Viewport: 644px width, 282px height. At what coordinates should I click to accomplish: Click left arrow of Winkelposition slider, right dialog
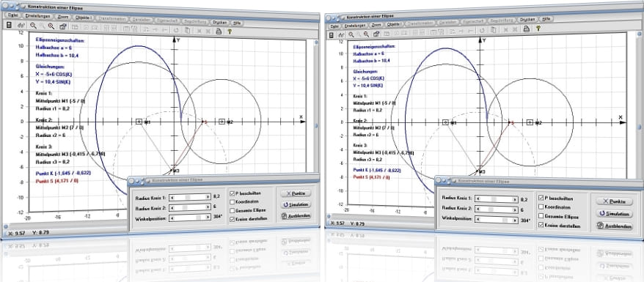coord(478,220)
